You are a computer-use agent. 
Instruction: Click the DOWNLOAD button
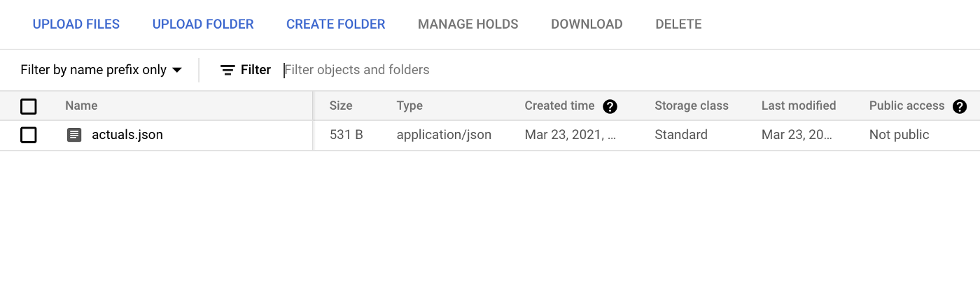pyautogui.click(x=587, y=24)
